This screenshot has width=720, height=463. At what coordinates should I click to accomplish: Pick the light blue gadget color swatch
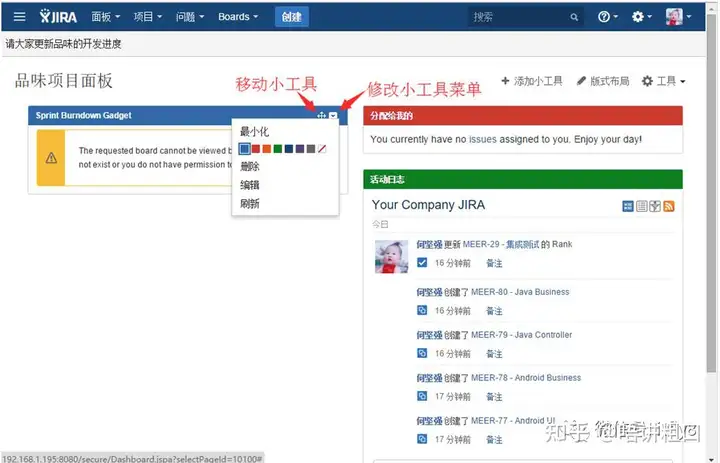click(244, 149)
